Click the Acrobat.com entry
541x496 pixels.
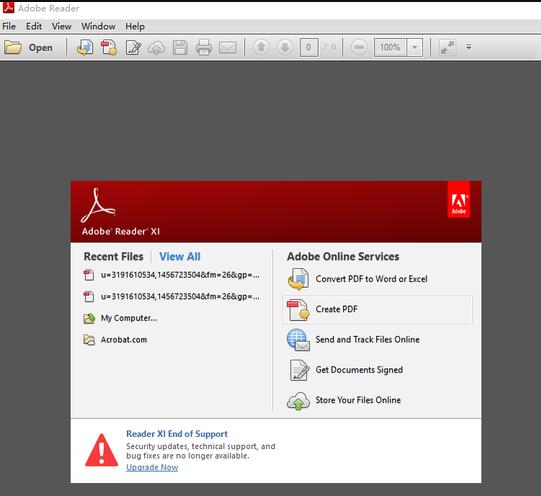124,340
